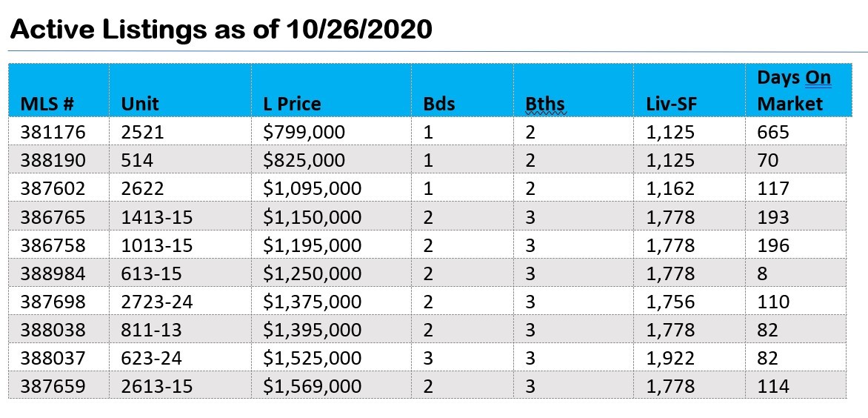Select the Bds column header
This screenshot has width=868, height=418.
click(439, 104)
